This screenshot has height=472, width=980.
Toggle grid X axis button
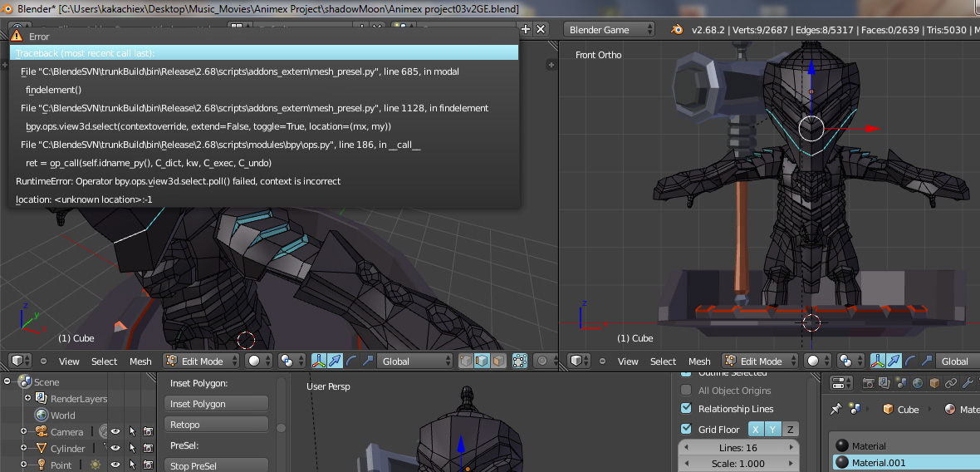click(x=756, y=429)
